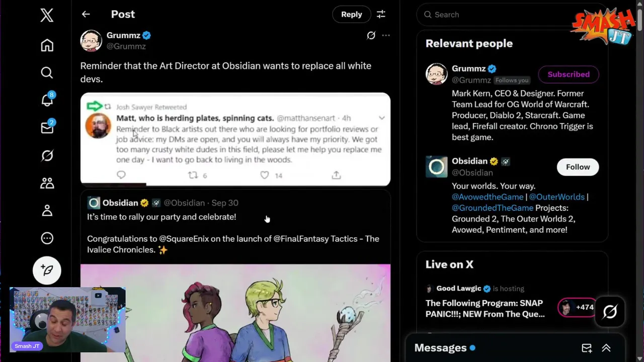Open reply sort filter settings
The image size is (644, 362).
pyautogui.click(x=381, y=15)
